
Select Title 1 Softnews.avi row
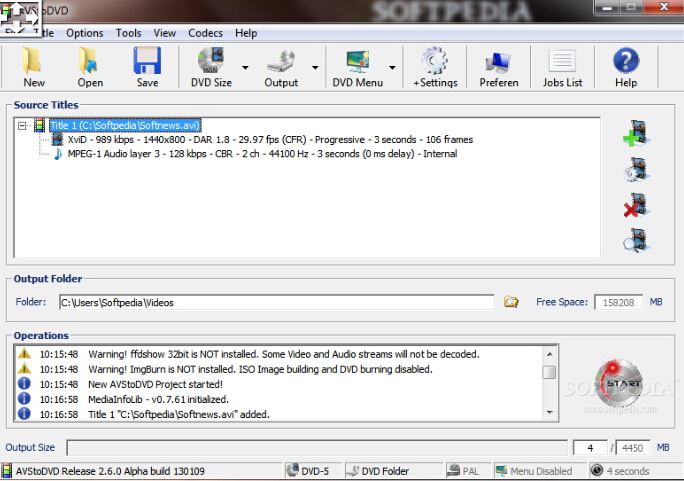(x=125, y=126)
